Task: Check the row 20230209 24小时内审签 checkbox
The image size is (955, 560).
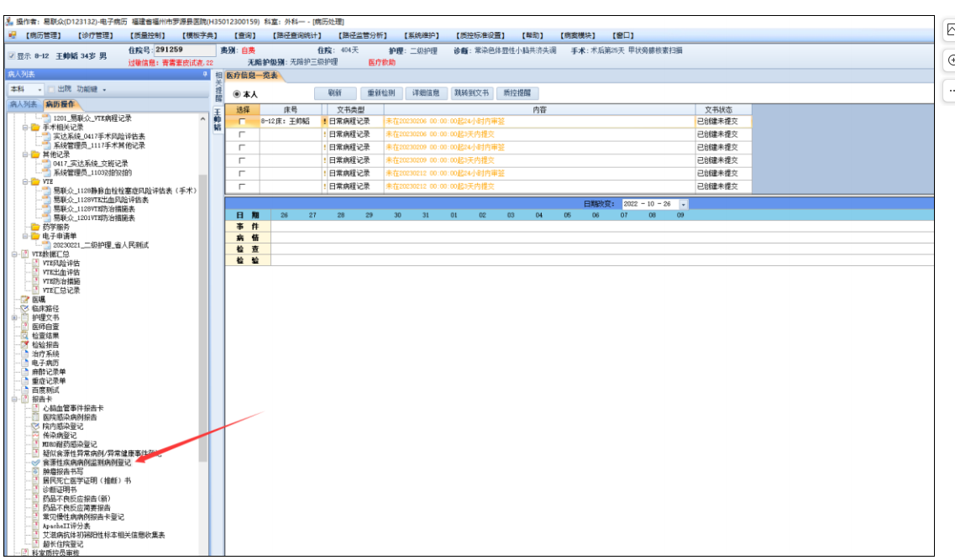Action: coord(242,147)
